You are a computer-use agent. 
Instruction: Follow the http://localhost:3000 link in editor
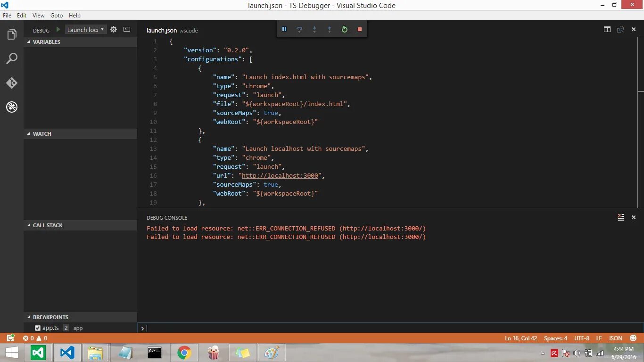280,175
